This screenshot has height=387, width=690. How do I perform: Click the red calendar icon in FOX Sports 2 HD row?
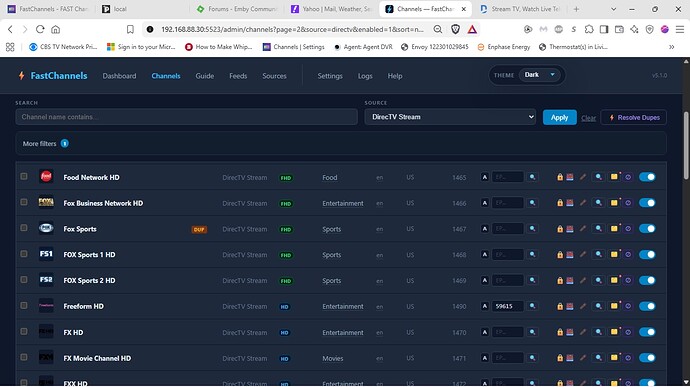click(570, 280)
